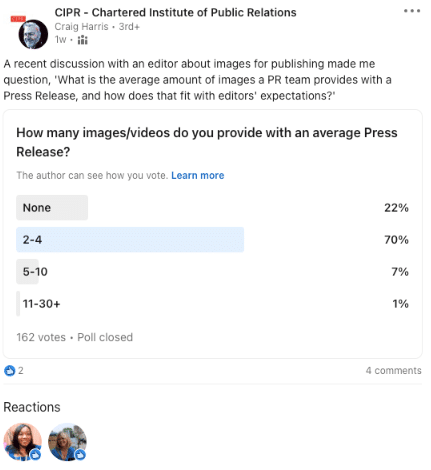Click the group visibility icon beside 1w
This screenshot has height=470, width=431.
point(82,40)
